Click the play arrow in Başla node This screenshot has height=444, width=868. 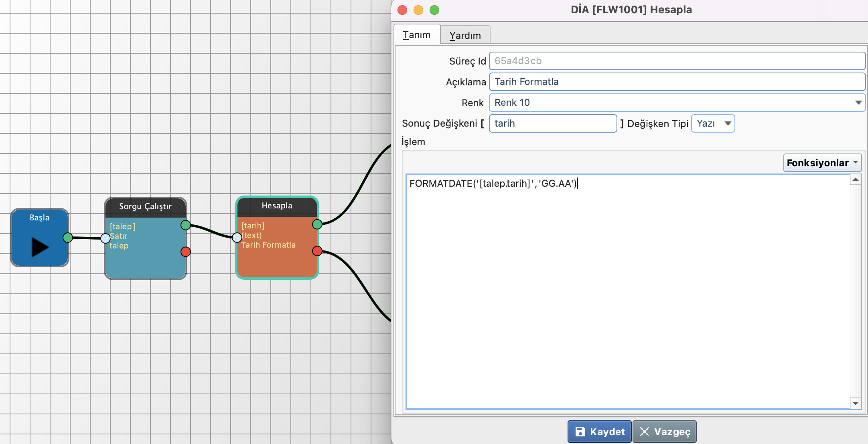(x=40, y=246)
